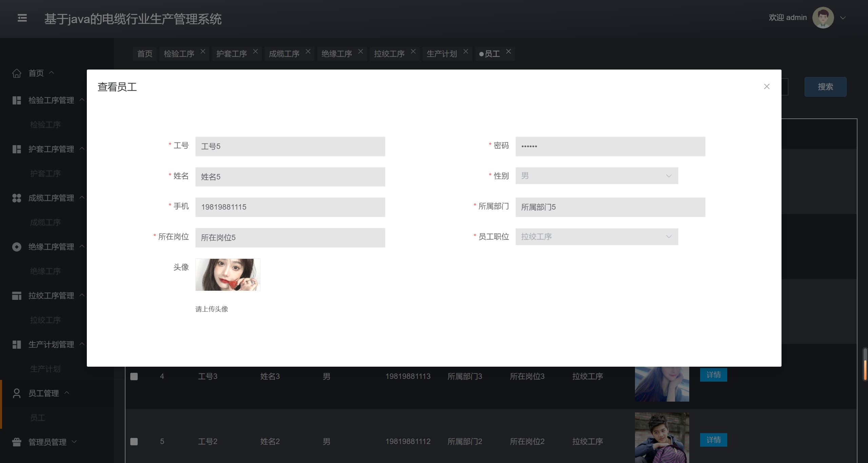
Task: Expand the 管理员管理 menu group
Action: pos(74,441)
